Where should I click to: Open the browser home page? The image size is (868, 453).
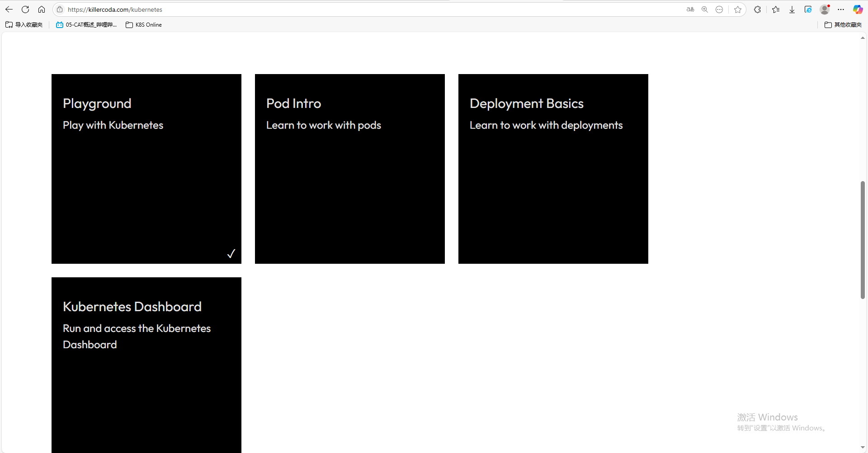[42, 9]
